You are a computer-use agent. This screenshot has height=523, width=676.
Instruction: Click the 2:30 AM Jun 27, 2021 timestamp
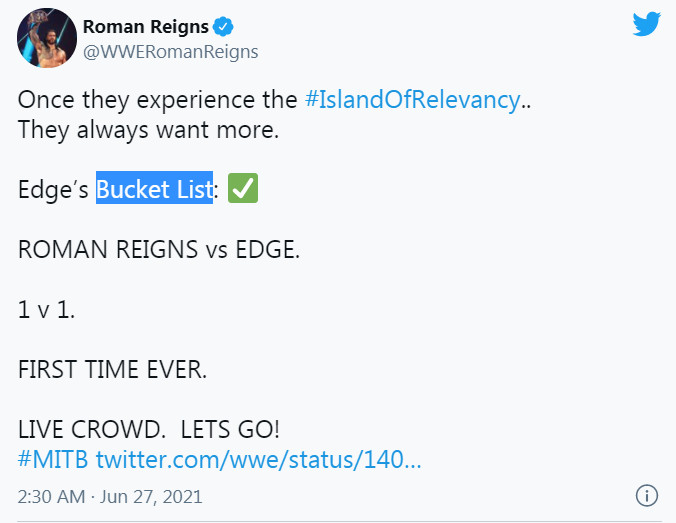coord(110,497)
